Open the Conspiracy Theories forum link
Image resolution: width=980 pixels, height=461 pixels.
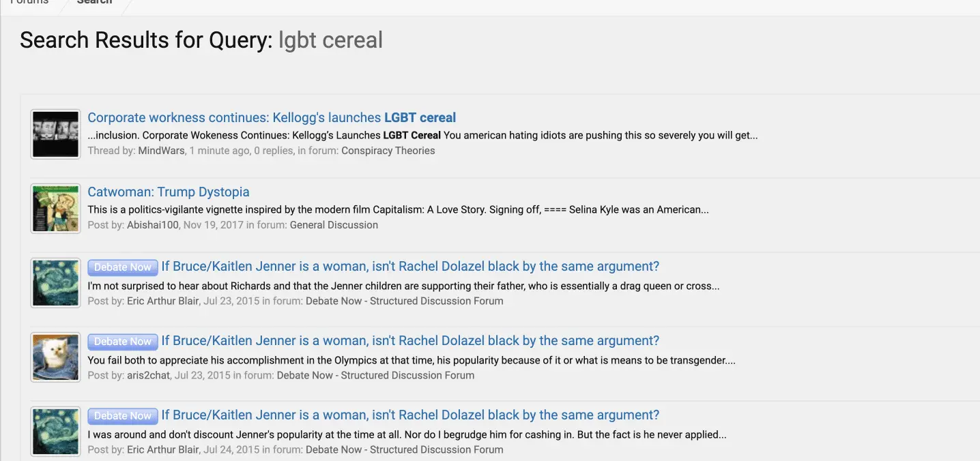tap(388, 151)
